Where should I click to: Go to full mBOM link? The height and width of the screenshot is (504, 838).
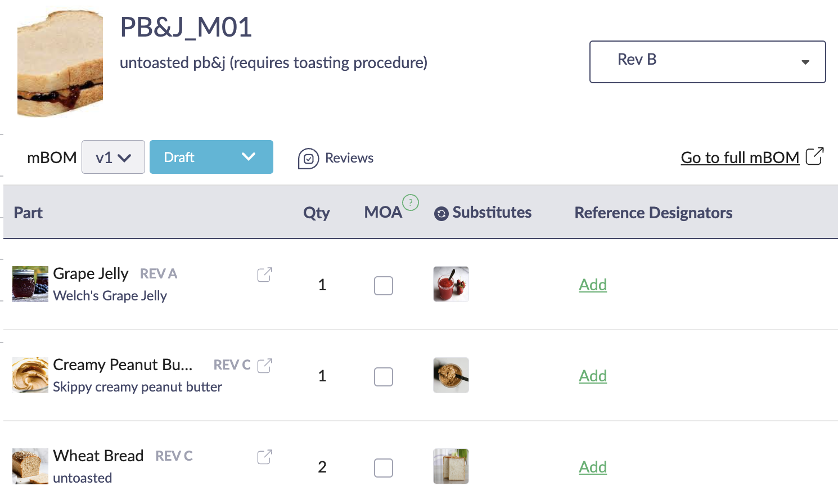point(740,157)
